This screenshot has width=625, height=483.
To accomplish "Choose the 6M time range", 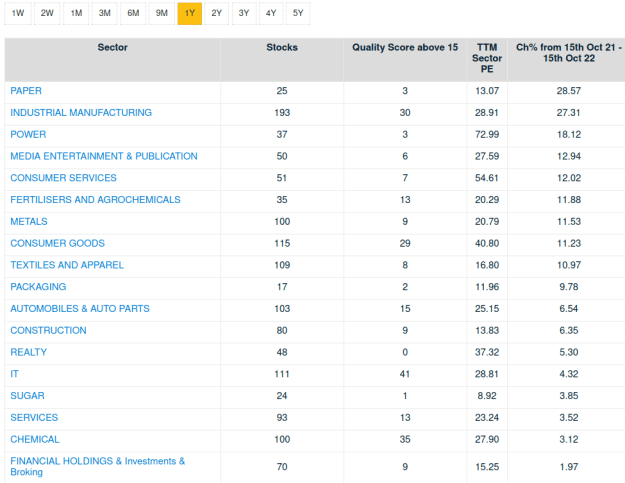I will click(x=133, y=13).
